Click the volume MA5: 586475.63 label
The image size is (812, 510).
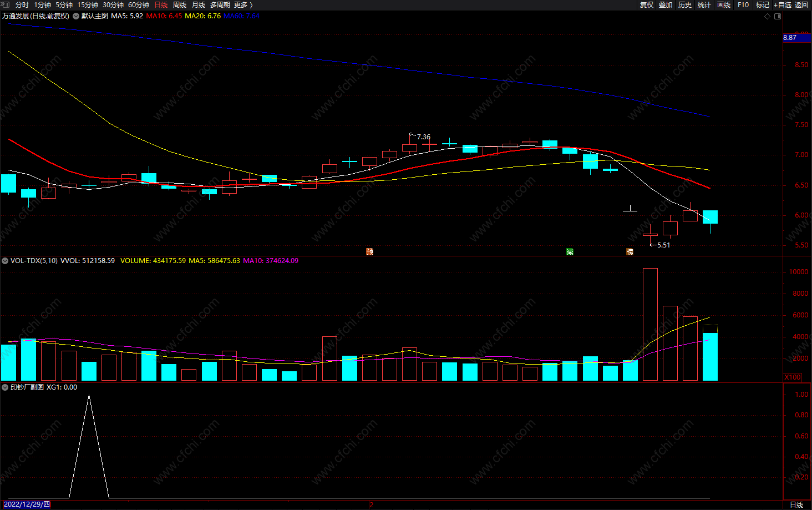[x=214, y=260]
